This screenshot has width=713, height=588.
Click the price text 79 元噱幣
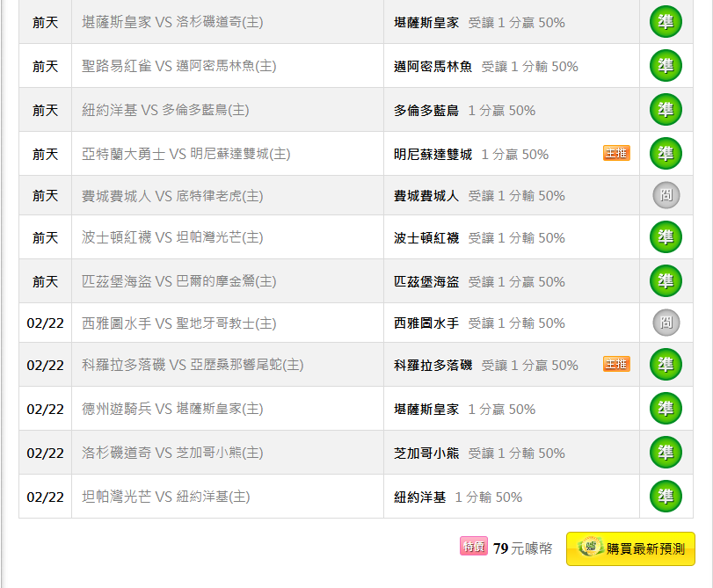tap(523, 548)
